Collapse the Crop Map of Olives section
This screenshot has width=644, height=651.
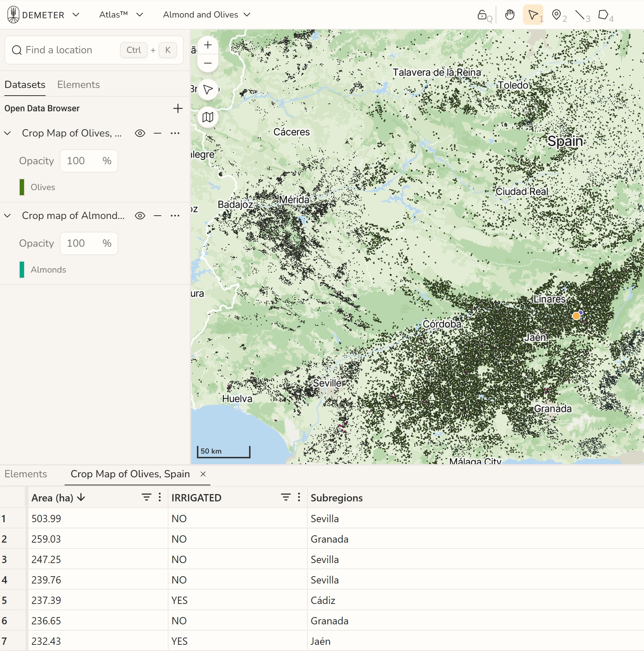(8, 134)
